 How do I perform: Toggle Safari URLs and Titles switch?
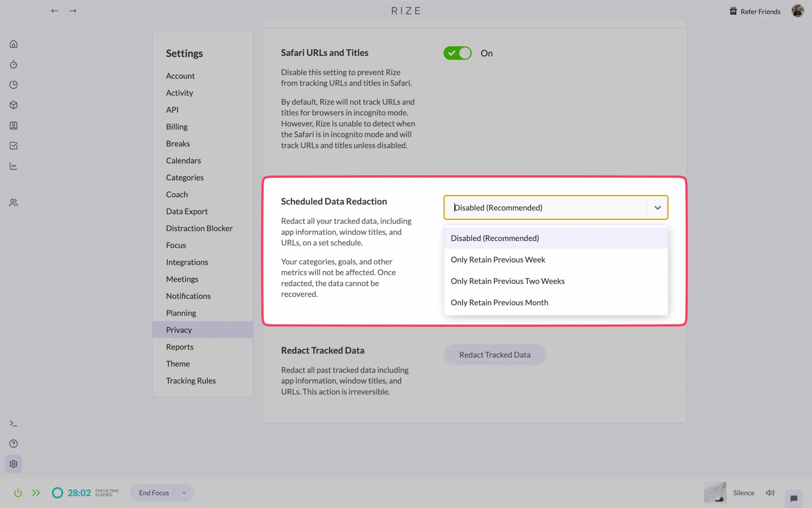tap(457, 53)
